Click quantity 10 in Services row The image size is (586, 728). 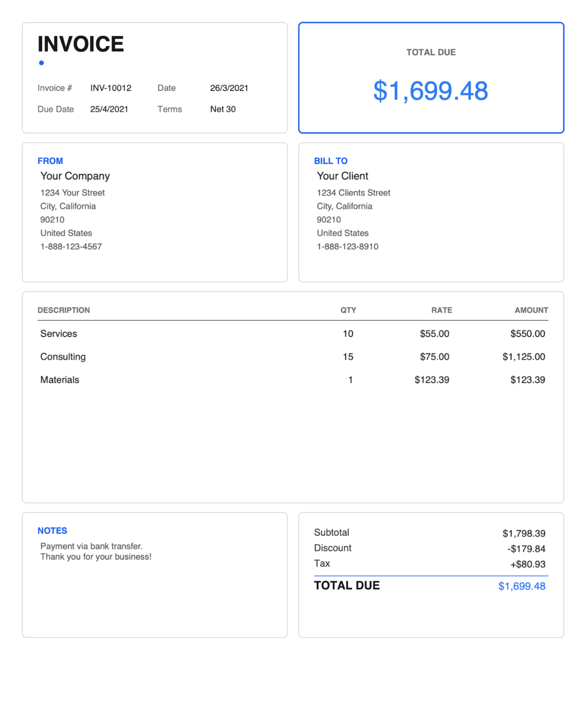tap(348, 334)
